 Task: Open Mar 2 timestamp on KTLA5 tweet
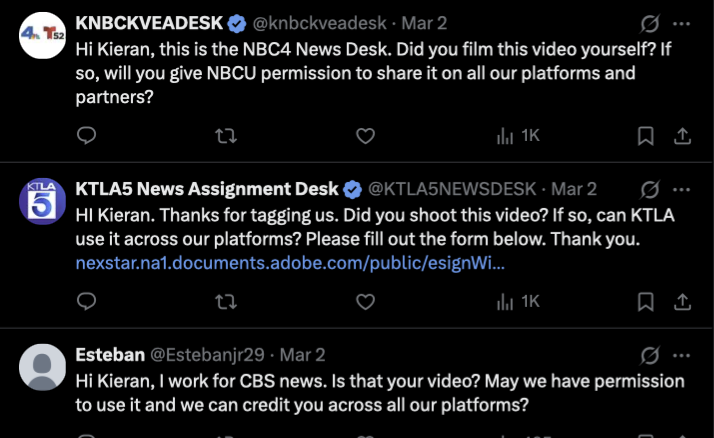(x=574, y=189)
